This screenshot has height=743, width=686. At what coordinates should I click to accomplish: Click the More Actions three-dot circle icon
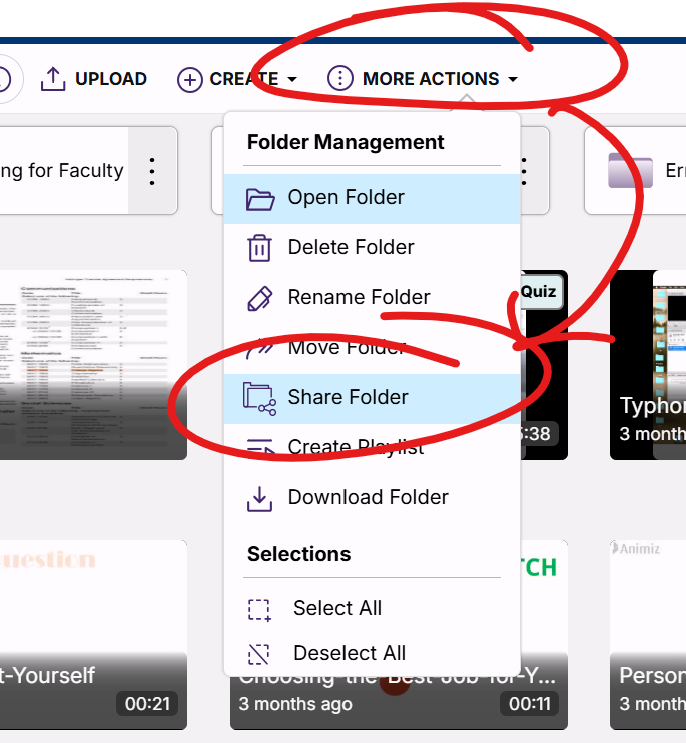340,78
